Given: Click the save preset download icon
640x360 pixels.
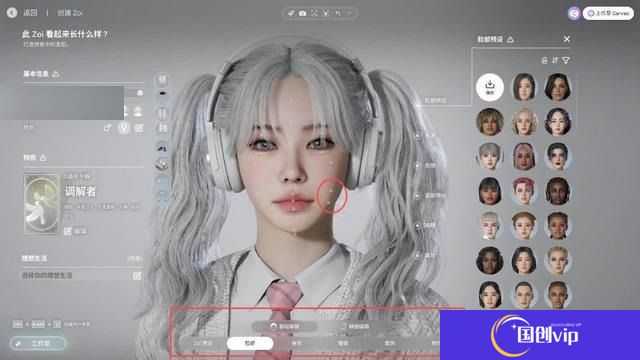Looking at the screenshot, I should click(x=490, y=87).
